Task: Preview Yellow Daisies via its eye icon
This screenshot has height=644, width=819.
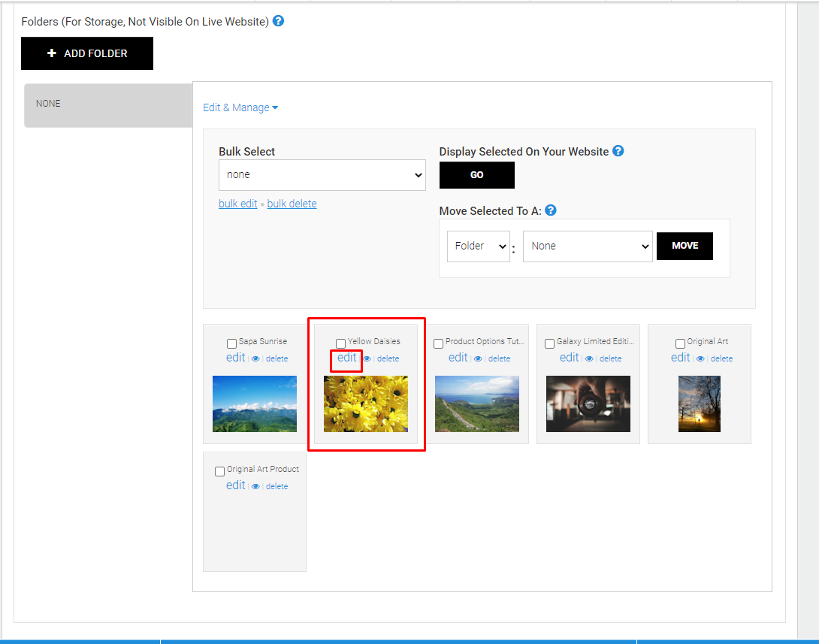Action: tap(367, 360)
